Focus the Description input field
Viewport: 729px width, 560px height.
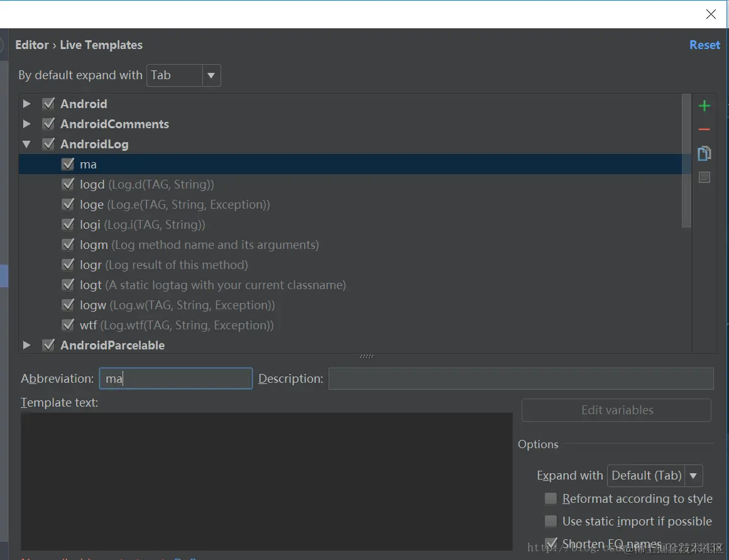521,378
